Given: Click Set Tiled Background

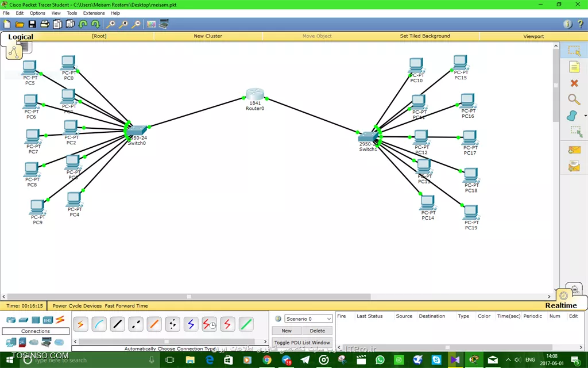Looking at the screenshot, I should click(425, 36).
